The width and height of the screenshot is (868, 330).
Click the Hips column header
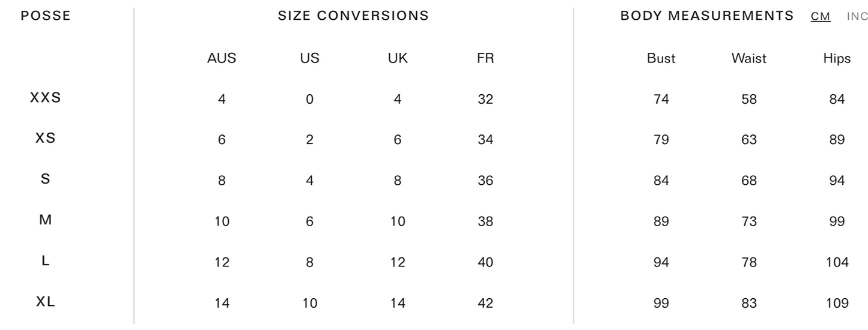(x=837, y=59)
